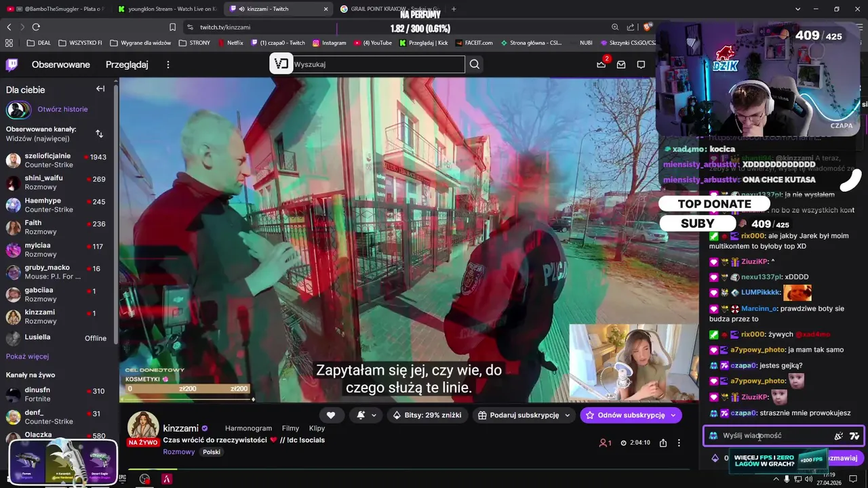Bookmark this page in address bar
This screenshot has height=488, width=868.
click(x=172, y=27)
